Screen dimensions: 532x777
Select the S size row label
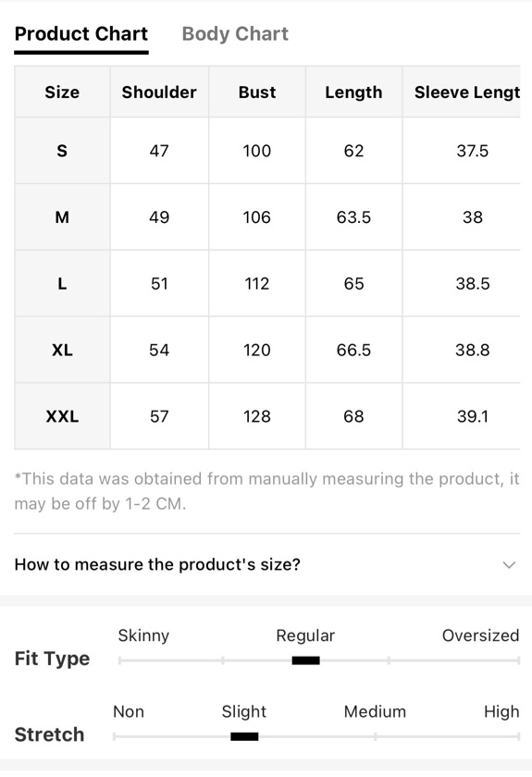coord(62,151)
